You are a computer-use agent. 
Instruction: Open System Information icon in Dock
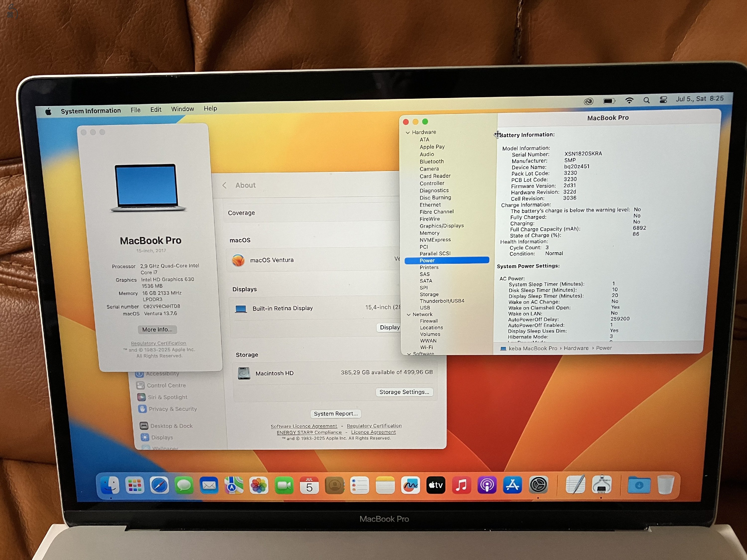601,485
